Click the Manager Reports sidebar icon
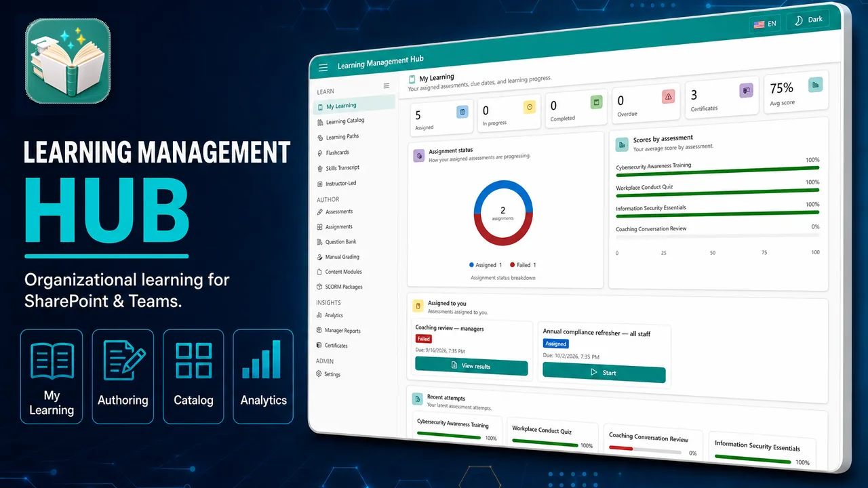The width and height of the screenshot is (868, 488). [319, 331]
